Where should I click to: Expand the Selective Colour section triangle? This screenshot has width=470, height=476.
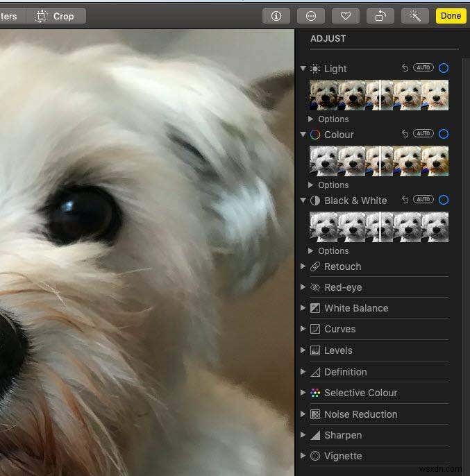pos(303,393)
